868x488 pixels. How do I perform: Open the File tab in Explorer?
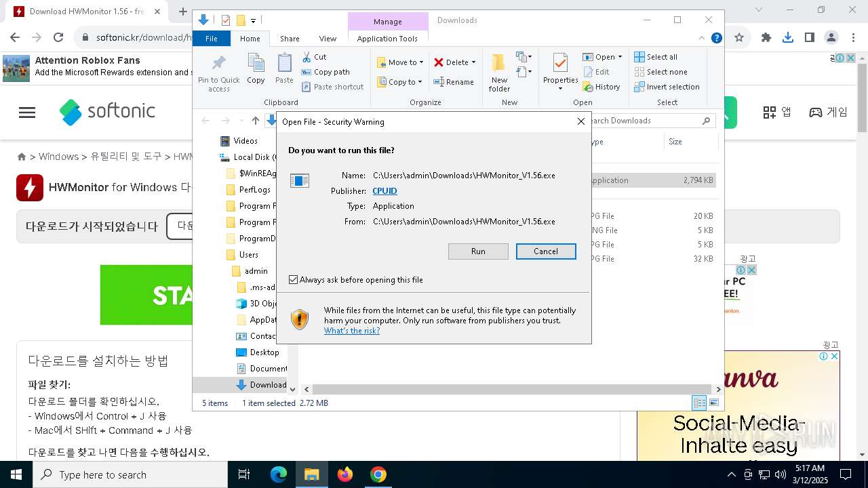click(x=212, y=39)
